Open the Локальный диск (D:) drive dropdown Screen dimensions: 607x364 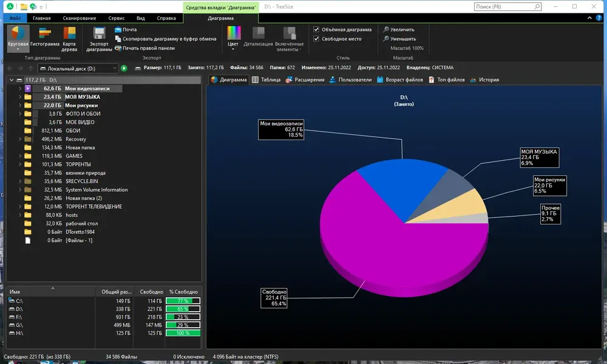click(78, 69)
